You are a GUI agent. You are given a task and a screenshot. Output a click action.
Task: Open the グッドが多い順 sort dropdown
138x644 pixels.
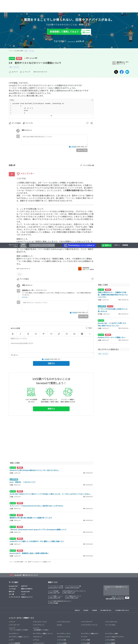coord(87,165)
